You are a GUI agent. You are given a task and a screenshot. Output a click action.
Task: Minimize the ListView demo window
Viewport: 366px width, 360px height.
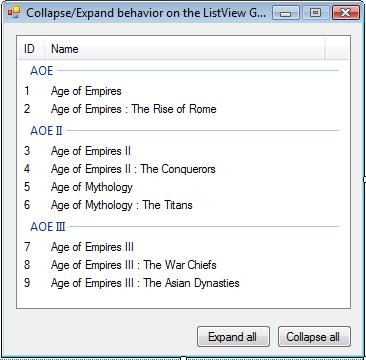tap(286, 13)
